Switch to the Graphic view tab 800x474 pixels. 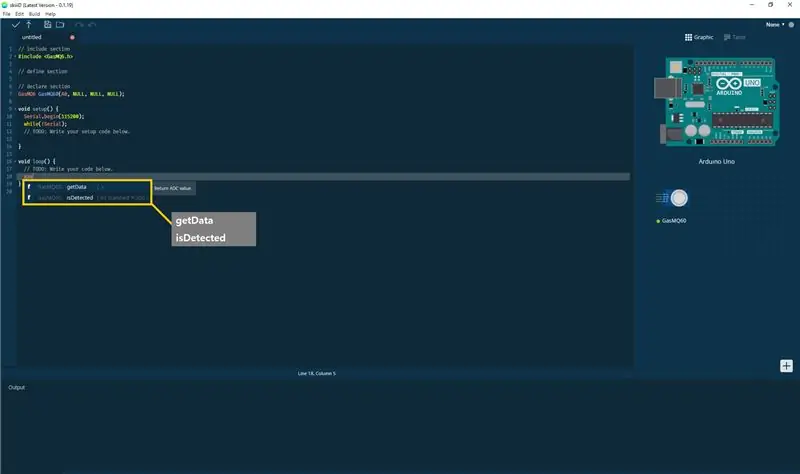pyautogui.click(x=699, y=37)
